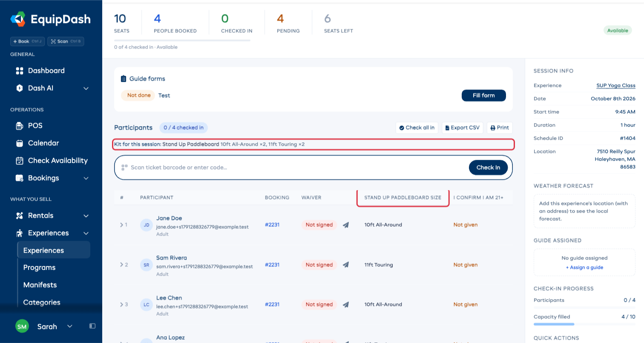Select Experiences submenu item

click(54, 250)
